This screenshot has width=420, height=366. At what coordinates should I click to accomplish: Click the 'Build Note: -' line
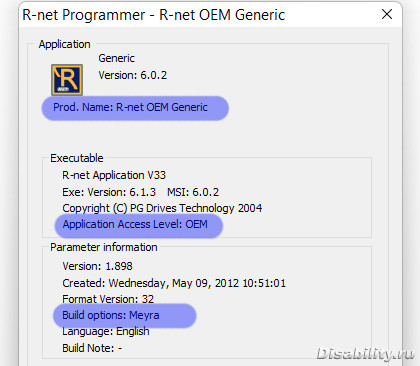tap(92, 348)
